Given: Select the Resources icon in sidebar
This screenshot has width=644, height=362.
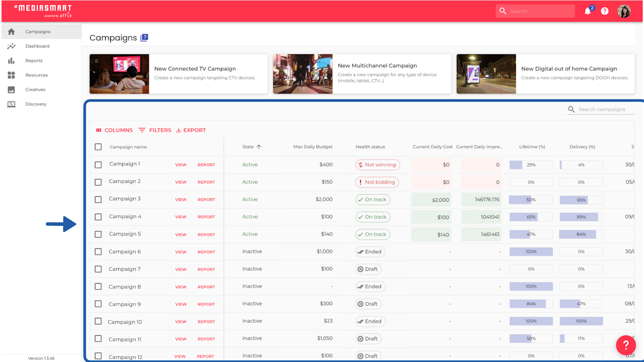Looking at the screenshot, I should tap(11, 75).
